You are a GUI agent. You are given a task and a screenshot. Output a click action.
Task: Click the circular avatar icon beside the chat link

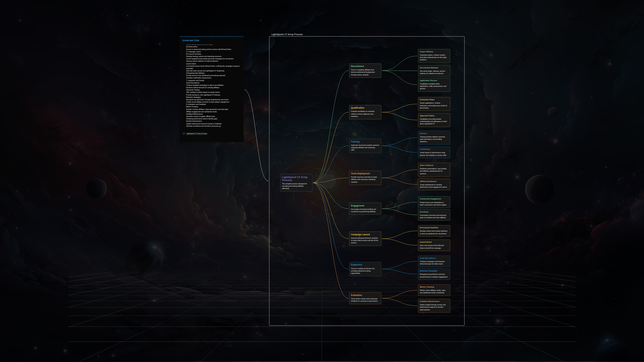(184, 133)
